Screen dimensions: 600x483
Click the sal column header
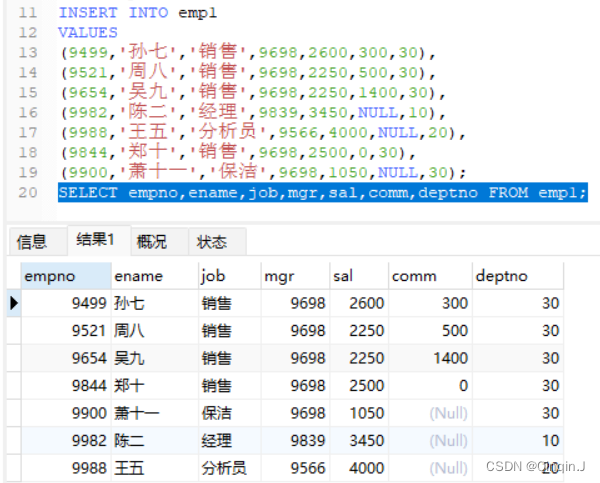pyautogui.click(x=359, y=276)
